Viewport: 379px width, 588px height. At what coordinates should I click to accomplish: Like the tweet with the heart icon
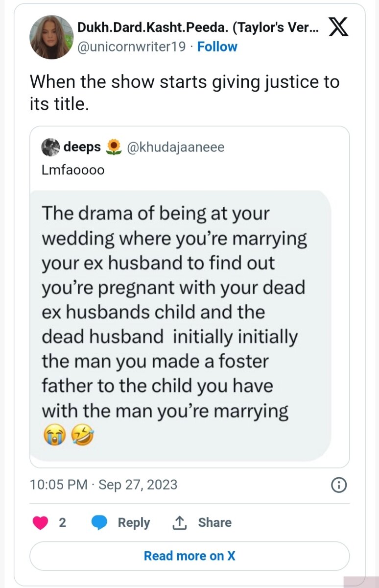[x=40, y=523]
